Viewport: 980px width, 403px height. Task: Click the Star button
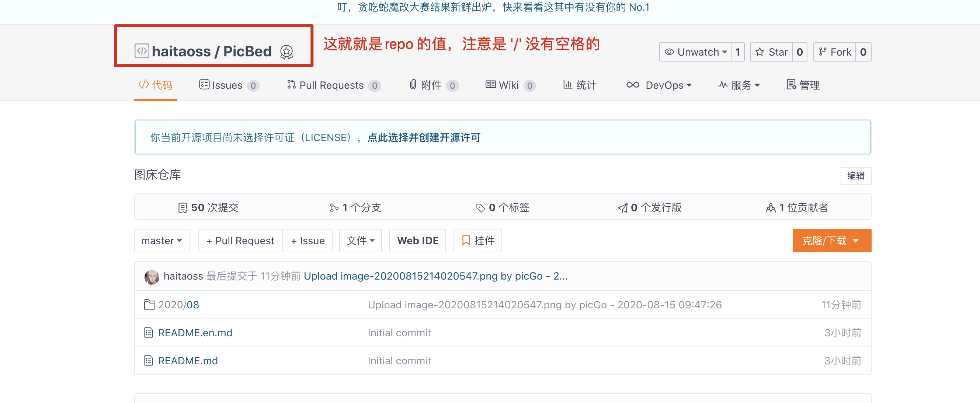pos(771,52)
